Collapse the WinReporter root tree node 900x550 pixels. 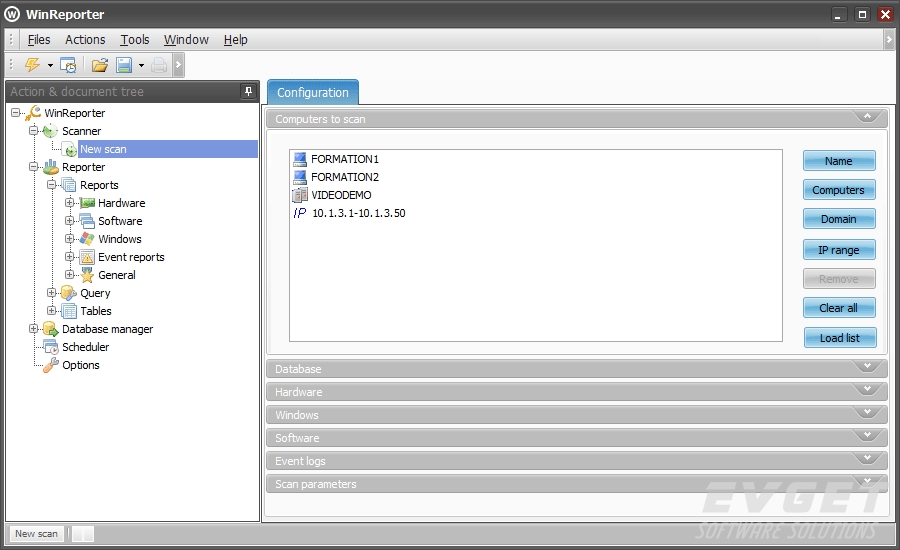point(15,113)
